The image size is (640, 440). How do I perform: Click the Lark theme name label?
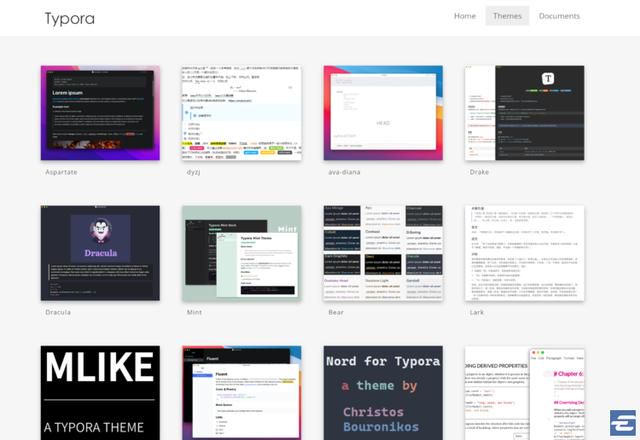(477, 312)
